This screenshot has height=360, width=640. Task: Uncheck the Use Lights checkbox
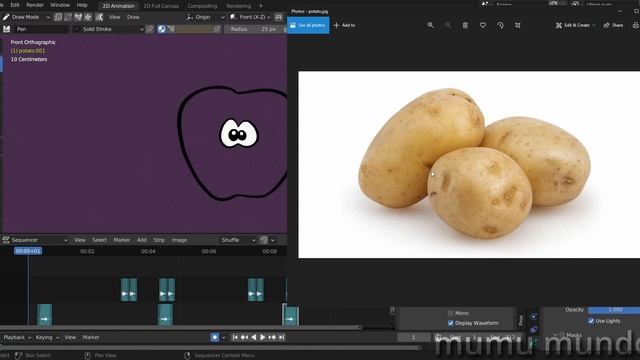point(591,321)
